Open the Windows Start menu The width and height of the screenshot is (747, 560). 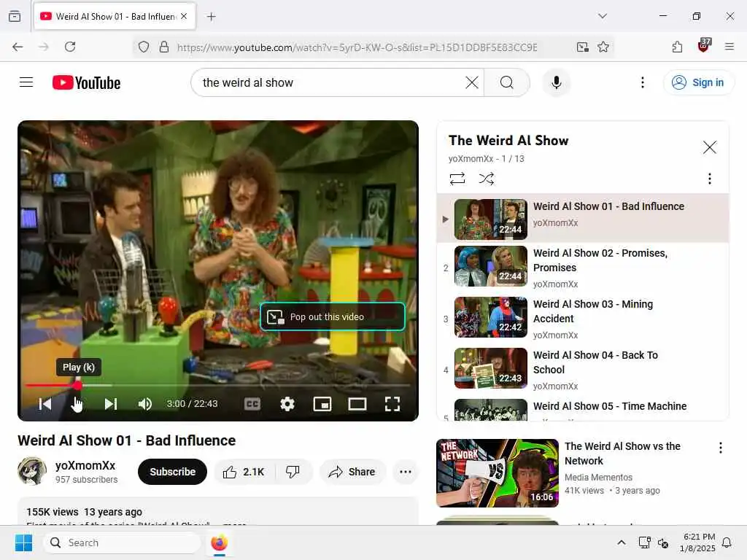pos(23,542)
